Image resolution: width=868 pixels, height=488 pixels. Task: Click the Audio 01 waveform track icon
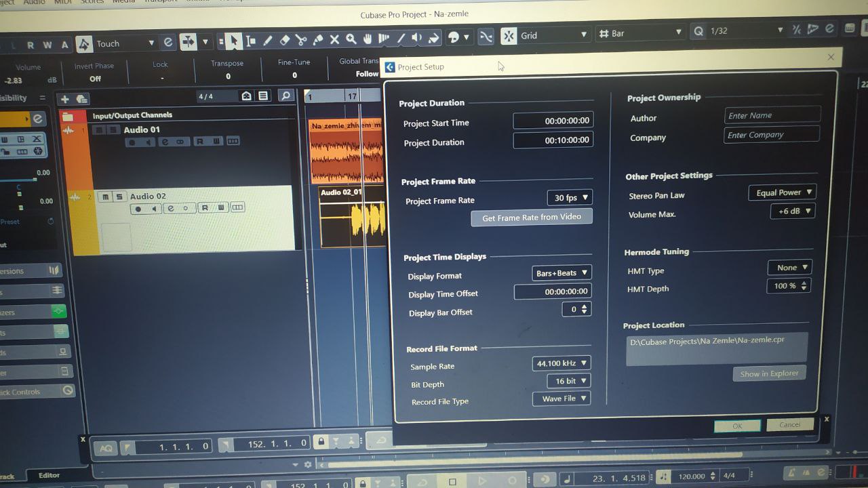tap(68, 131)
